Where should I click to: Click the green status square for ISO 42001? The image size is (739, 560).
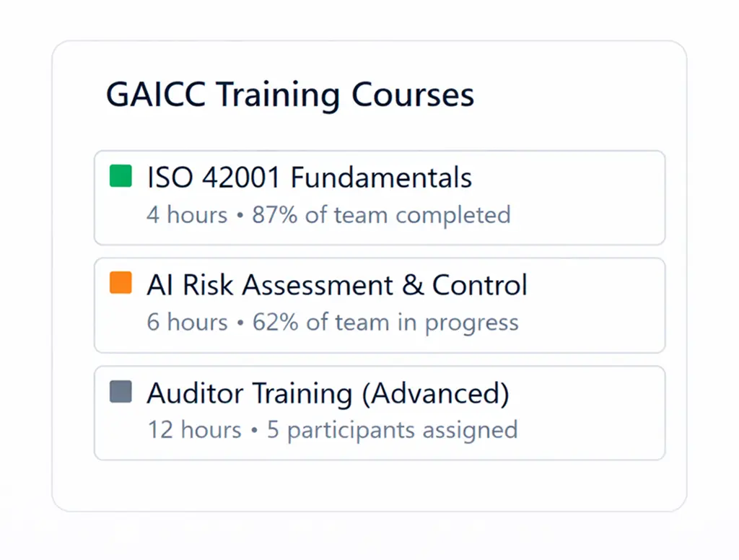coord(121,176)
